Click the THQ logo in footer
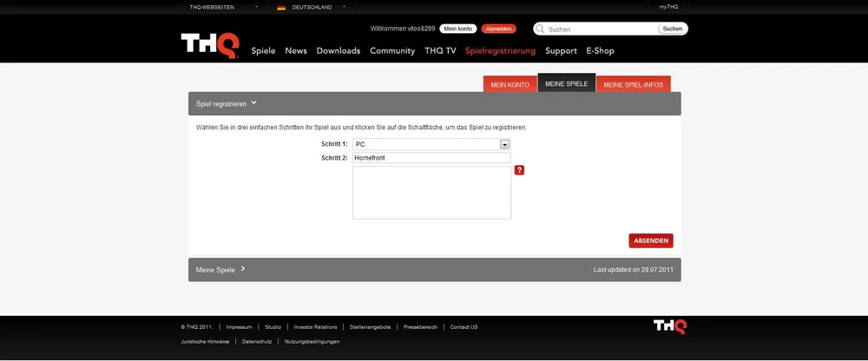The height and width of the screenshot is (361, 868). pyautogui.click(x=669, y=326)
